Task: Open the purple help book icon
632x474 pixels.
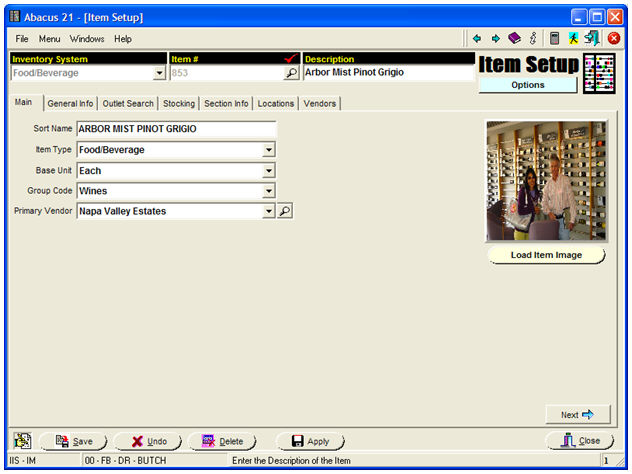Action: tap(514, 38)
